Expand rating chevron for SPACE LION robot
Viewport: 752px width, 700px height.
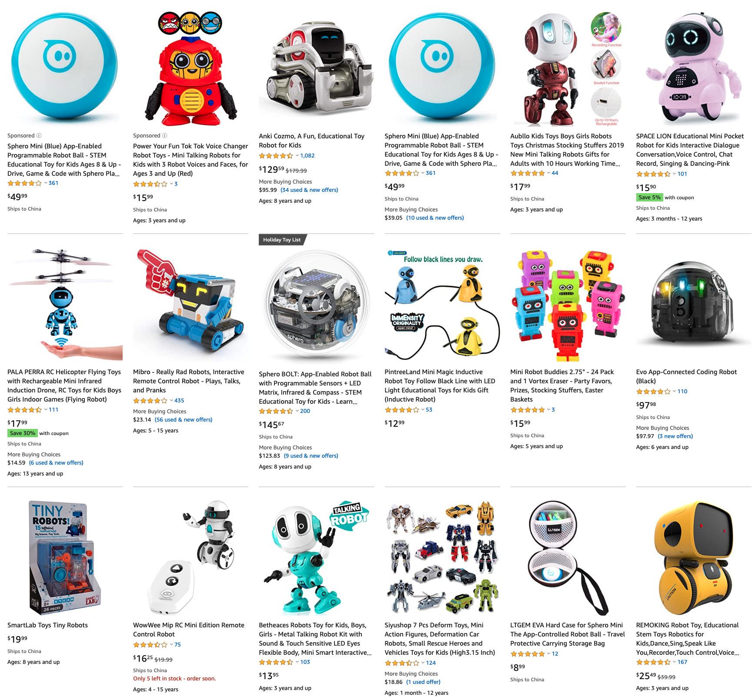(x=674, y=174)
